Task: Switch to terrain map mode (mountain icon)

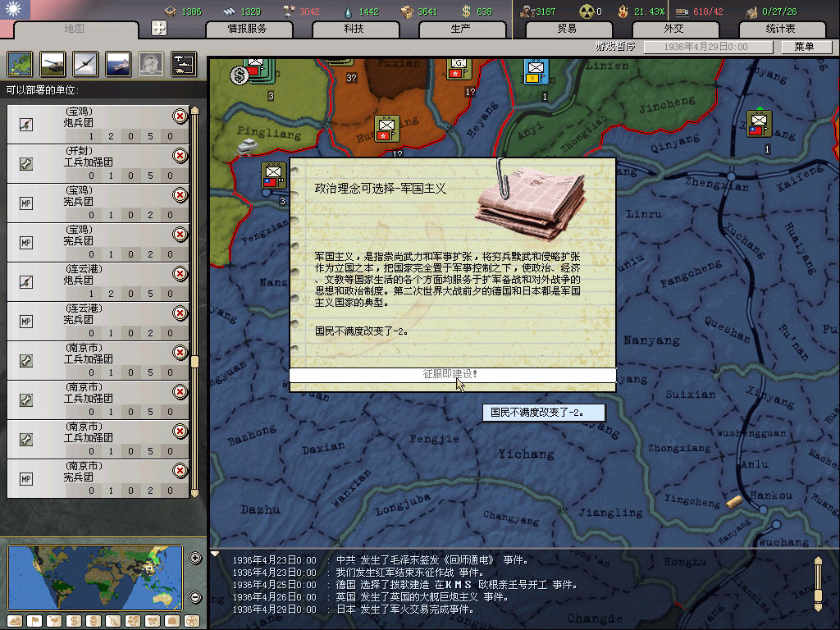Action: pyautogui.click(x=15, y=621)
